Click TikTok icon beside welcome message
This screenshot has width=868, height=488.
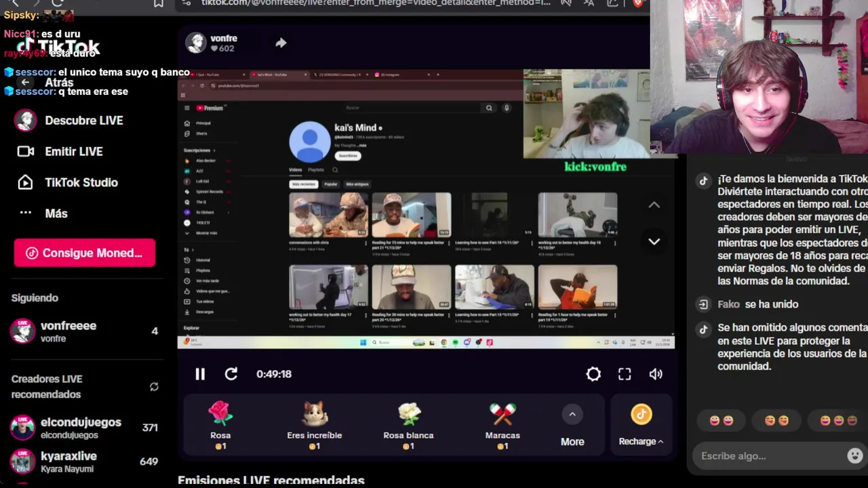coord(703,181)
